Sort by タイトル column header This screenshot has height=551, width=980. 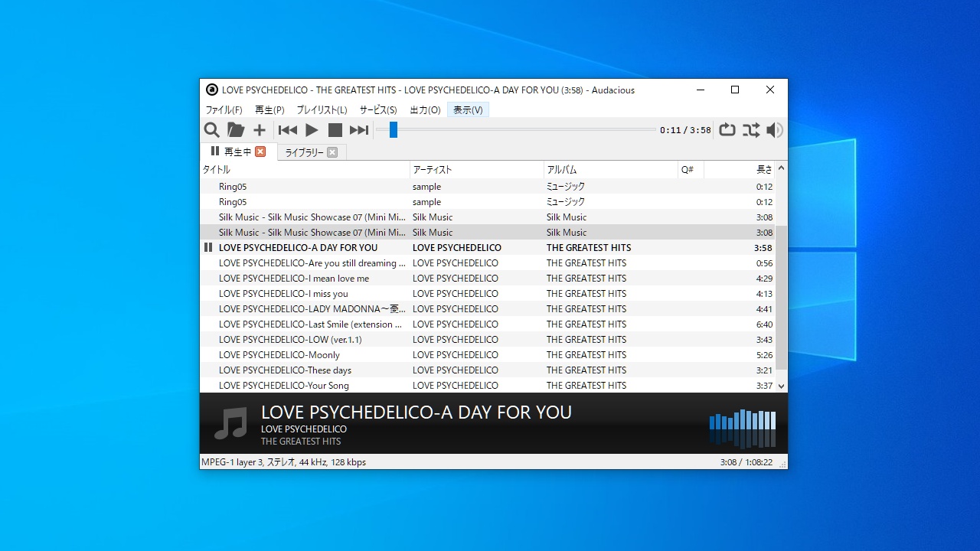pos(305,170)
